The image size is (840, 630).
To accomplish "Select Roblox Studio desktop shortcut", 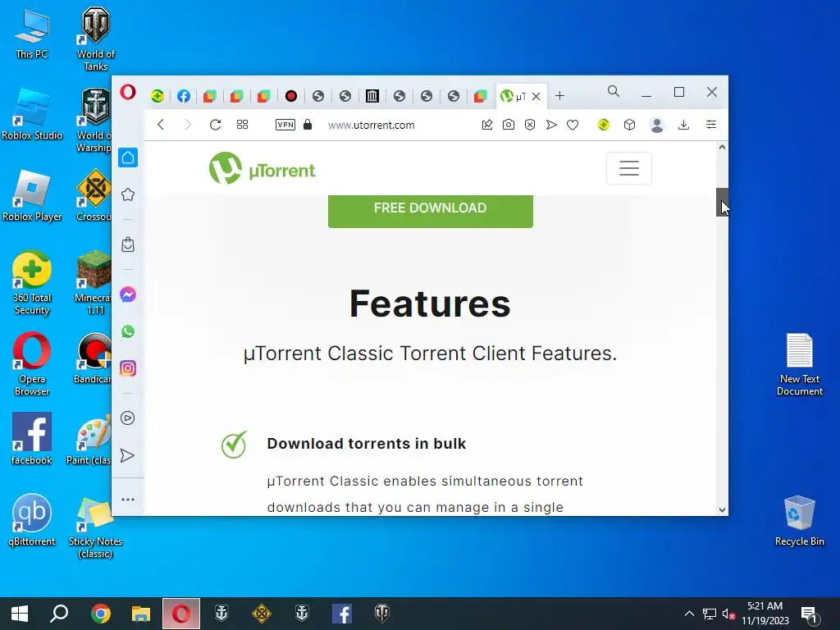I will click(32, 115).
